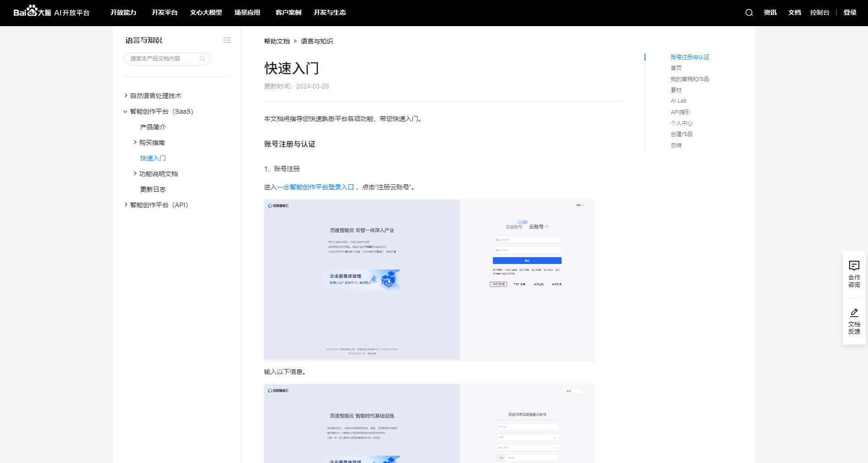The image size is (868, 463).
Task: Toggle the sidebar collapse hamburger icon
Action: point(227,40)
